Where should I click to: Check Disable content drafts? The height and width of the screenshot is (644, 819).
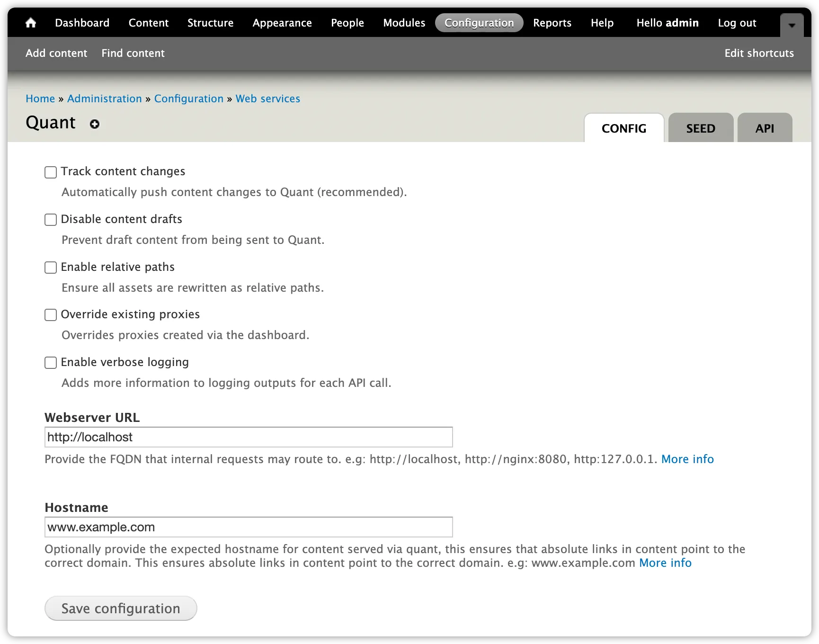[50, 220]
